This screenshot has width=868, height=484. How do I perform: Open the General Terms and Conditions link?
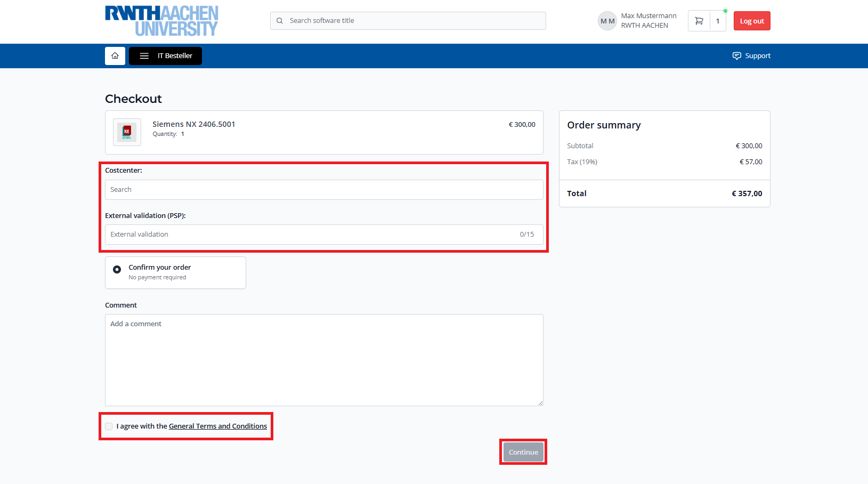click(217, 426)
